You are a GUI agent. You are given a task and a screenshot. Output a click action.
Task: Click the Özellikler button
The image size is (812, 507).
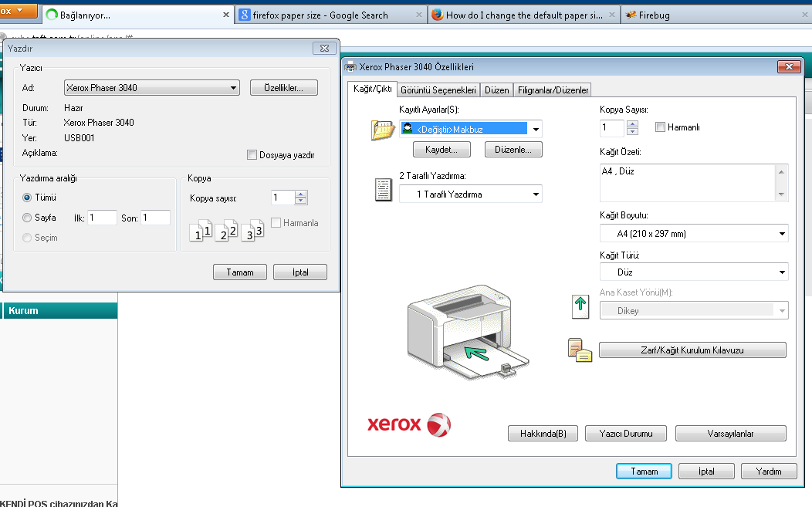click(284, 88)
